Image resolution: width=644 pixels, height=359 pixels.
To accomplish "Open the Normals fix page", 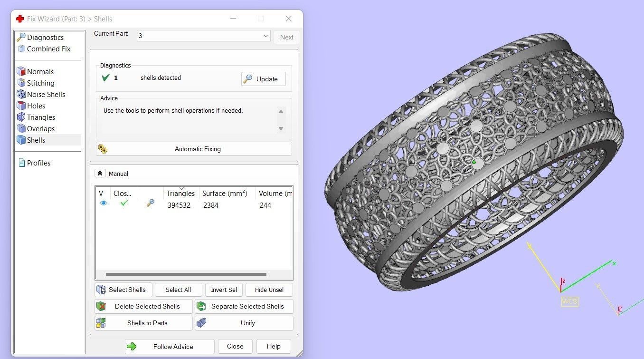I will click(40, 72).
